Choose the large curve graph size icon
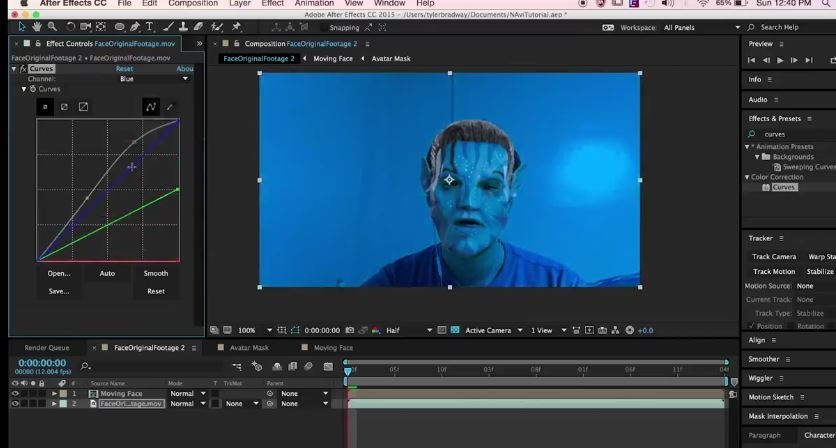The height and width of the screenshot is (448, 836). click(83, 107)
